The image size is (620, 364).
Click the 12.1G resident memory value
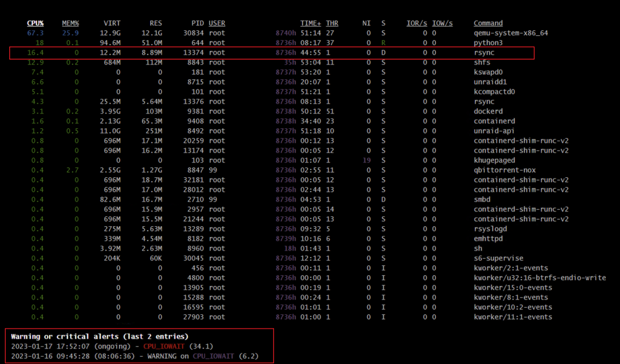click(152, 33)
